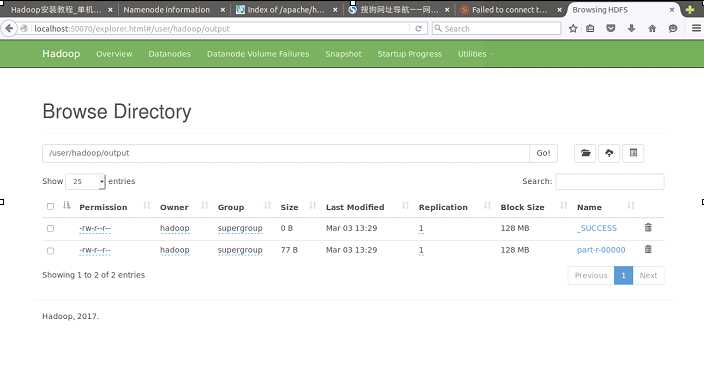Click the Next pagination button

click(648, 275)
